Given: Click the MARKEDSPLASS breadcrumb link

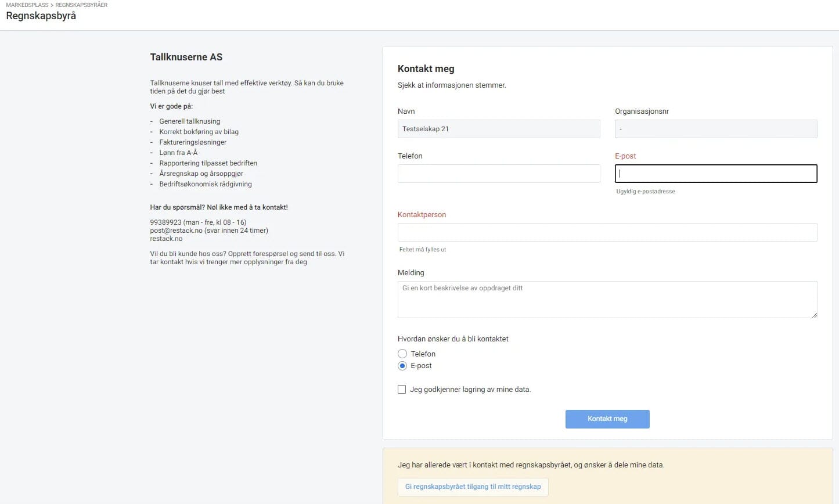Looking at the screenshot, I should tap(27, 5).
